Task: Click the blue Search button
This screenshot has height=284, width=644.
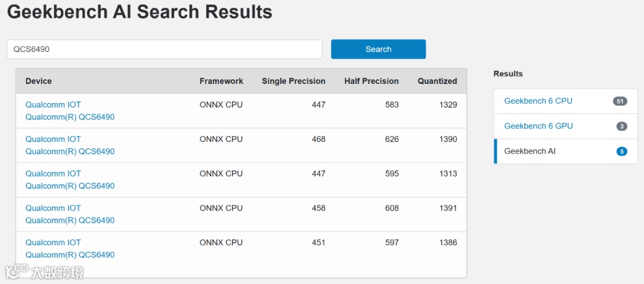Action: tap(378, 49)
